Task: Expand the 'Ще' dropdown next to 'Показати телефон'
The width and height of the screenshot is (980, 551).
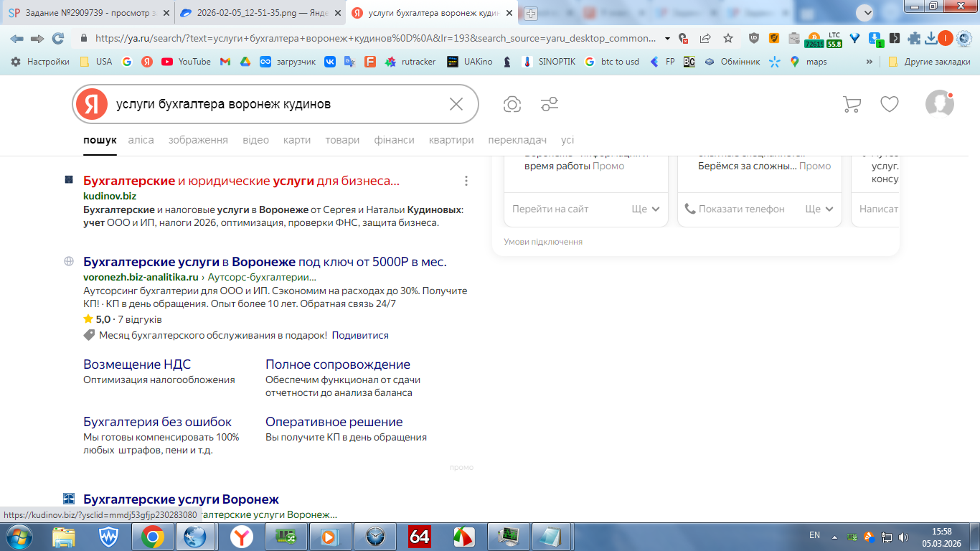Action: [x=819, y=209]
